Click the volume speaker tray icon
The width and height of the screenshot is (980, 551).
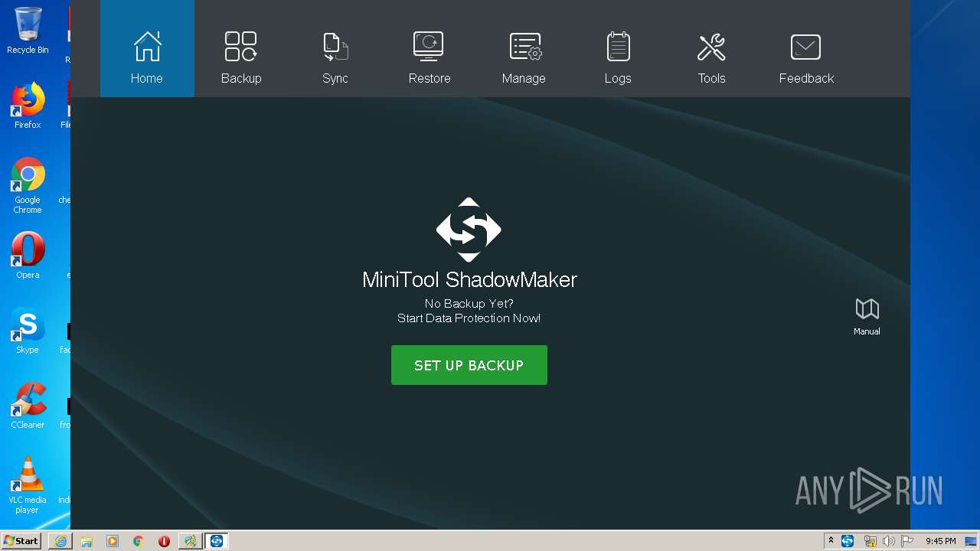[x=888, y=541]
